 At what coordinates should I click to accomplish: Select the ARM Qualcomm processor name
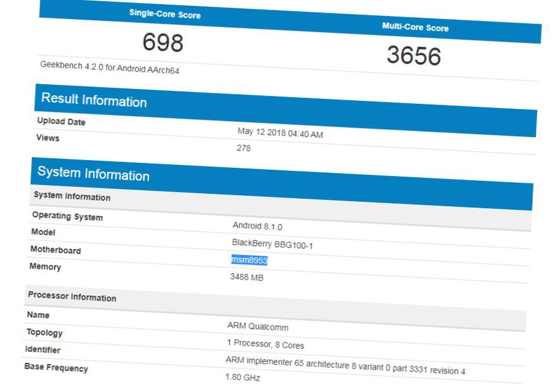(x=258, y=326)
